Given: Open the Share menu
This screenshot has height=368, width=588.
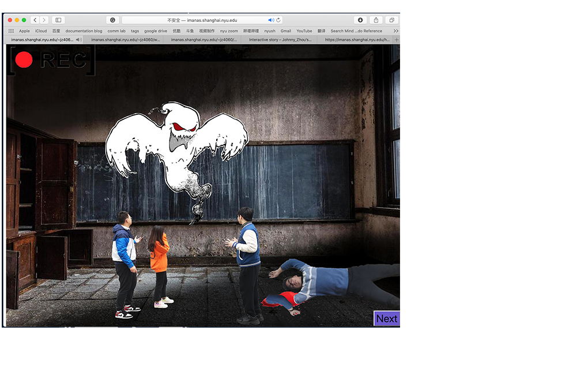Looking at the screenshot, I should coord(376,20).
